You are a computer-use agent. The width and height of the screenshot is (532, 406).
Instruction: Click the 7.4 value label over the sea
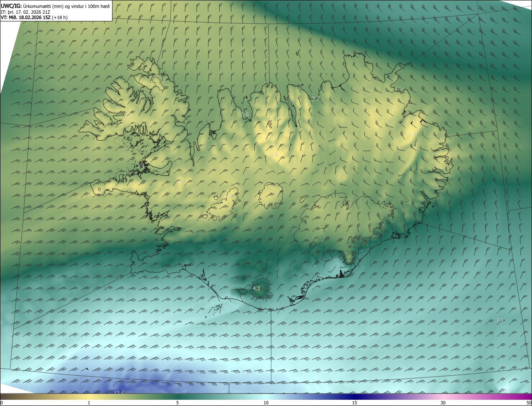tap(500, 320)
